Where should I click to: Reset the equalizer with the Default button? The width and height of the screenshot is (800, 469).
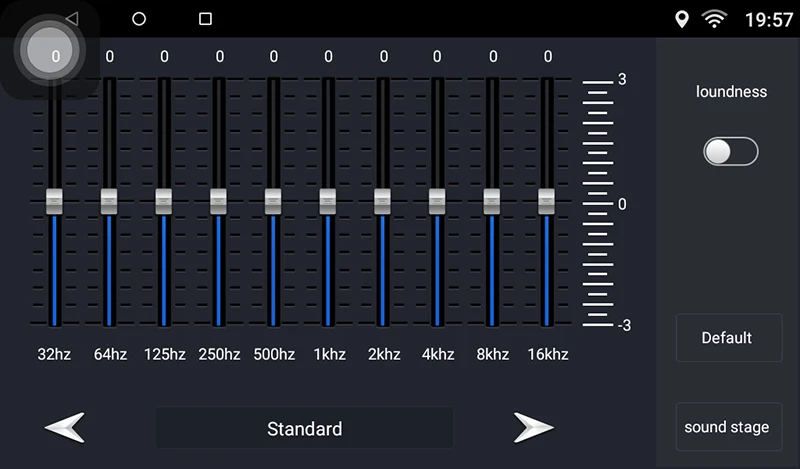(729, 338)
